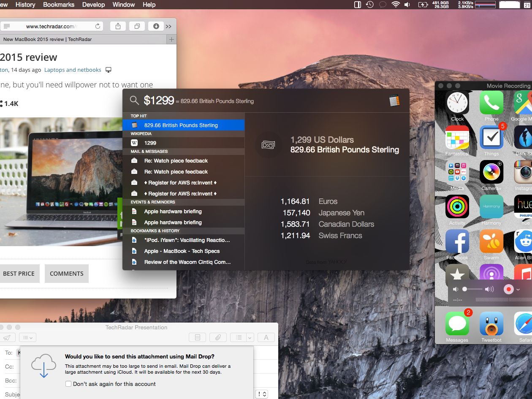532x399 pixels.
Task: Click the '157,140 Japanese Yen' conversion
Action: (323, 213)
